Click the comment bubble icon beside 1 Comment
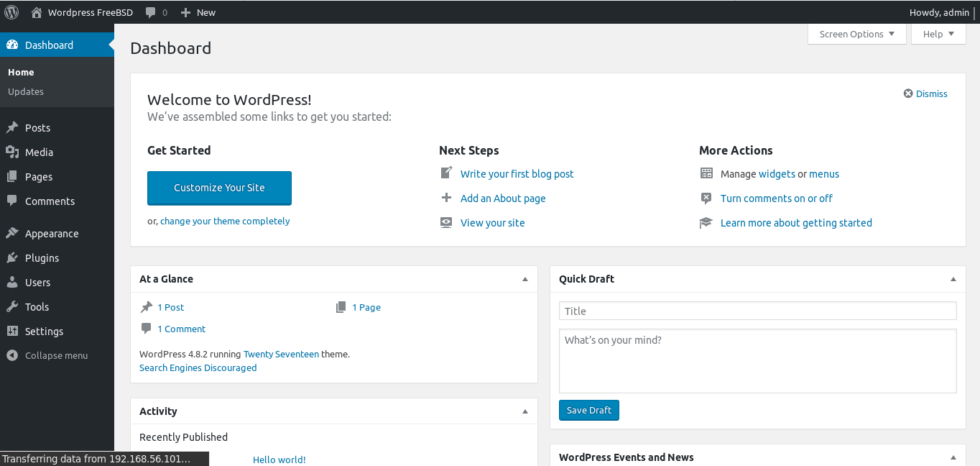The height and width of the screenshot is (466, 980). 147,329
